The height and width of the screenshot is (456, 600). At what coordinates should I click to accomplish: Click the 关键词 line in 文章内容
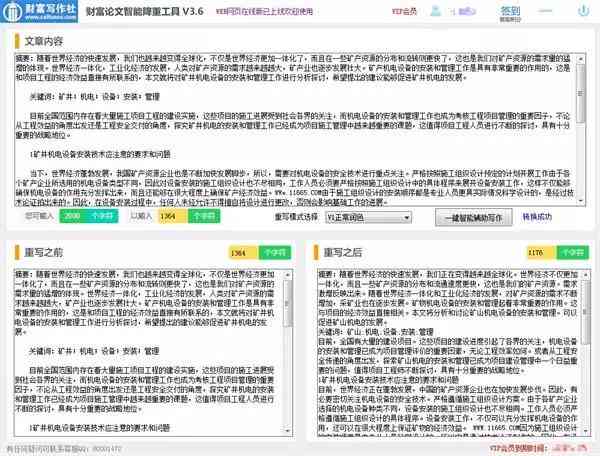95,97
